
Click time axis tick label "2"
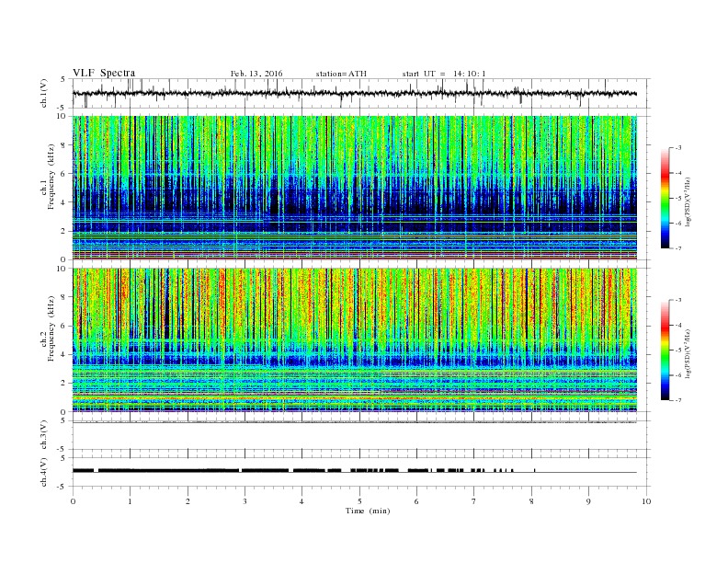pyautogui.click(x=188, y=501)
